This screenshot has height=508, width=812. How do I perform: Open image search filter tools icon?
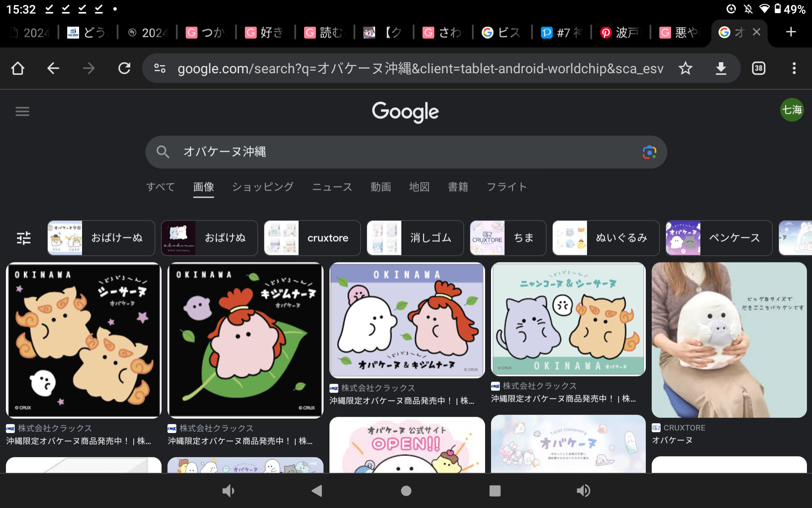pyautogui.click(x=24, y=238)
